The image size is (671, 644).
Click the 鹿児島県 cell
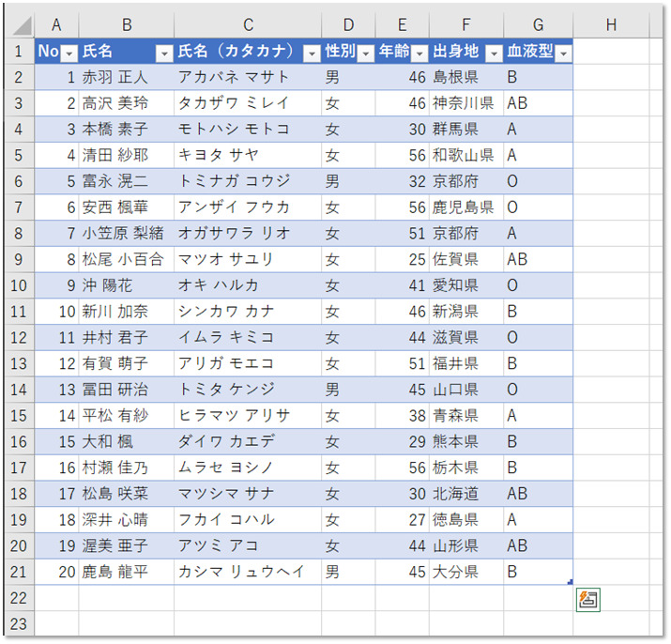466,207
